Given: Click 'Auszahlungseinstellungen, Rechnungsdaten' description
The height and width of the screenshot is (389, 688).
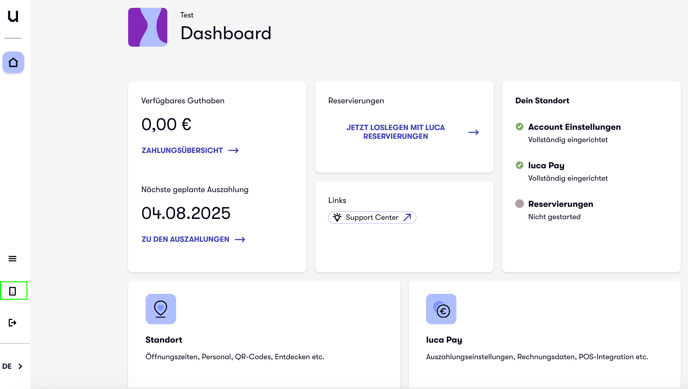Looking at the screenshot, I should [537, 357].
